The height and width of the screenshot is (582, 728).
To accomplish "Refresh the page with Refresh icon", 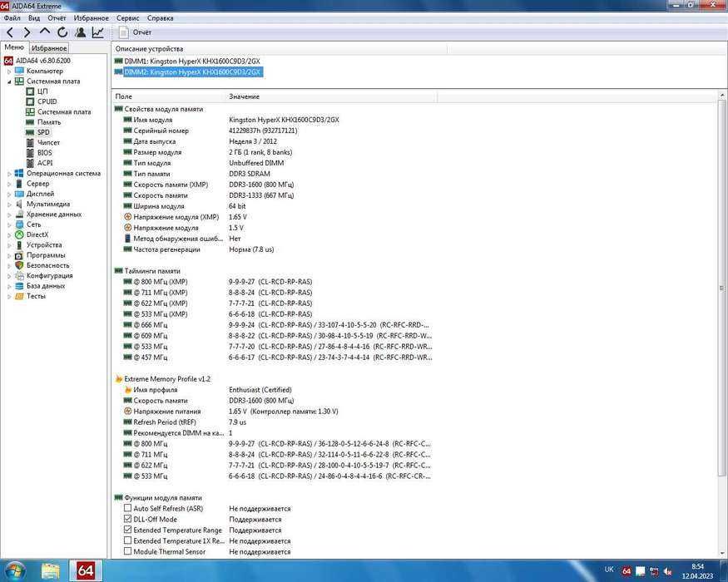I will coord(62,32).
